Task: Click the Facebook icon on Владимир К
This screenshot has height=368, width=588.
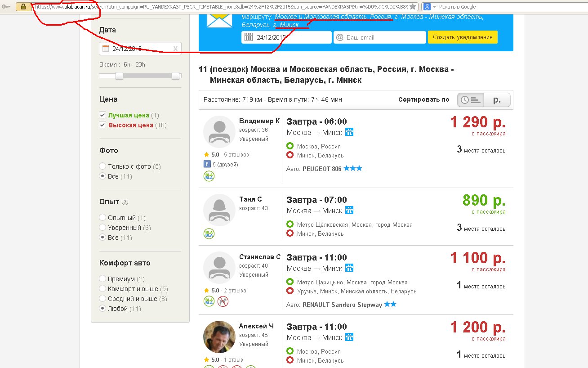Action: tap(207, 164)
